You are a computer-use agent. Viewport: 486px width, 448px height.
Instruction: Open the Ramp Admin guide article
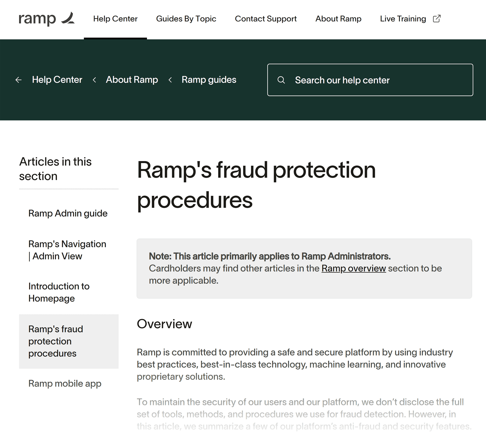coord(68,213)
